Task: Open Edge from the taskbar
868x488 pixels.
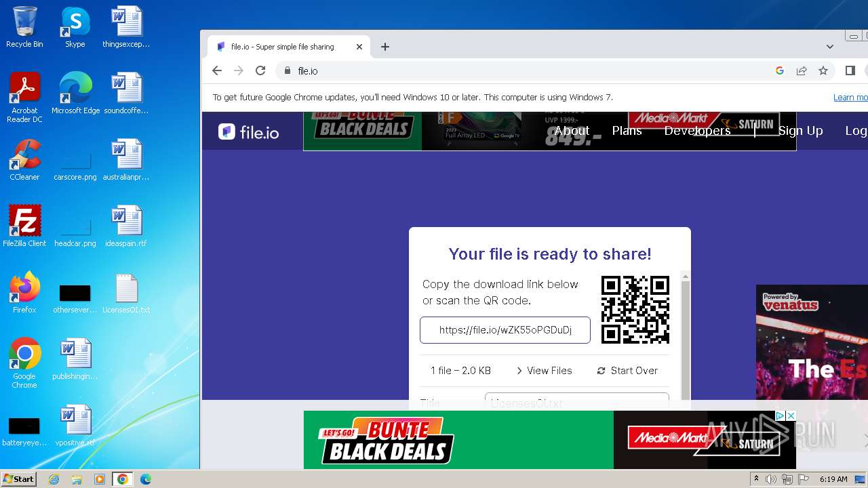Action: (146, 479)
